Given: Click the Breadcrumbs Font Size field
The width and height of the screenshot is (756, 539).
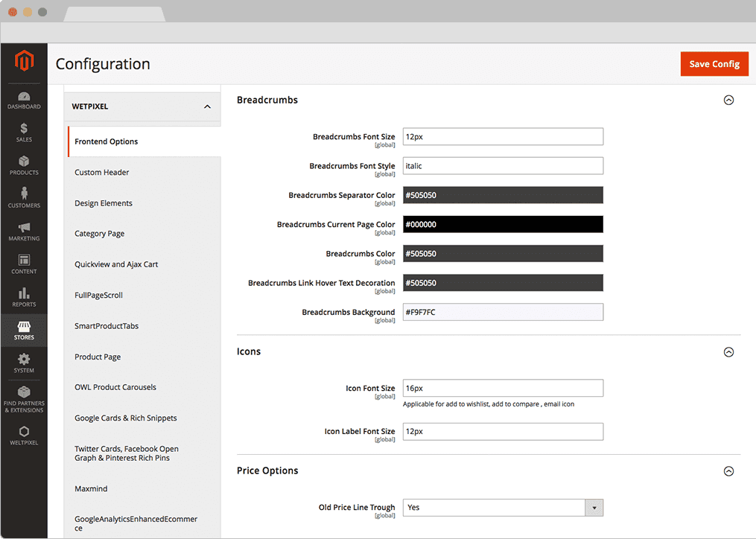Looking at the screenshot, I should [x=503, y=137].
